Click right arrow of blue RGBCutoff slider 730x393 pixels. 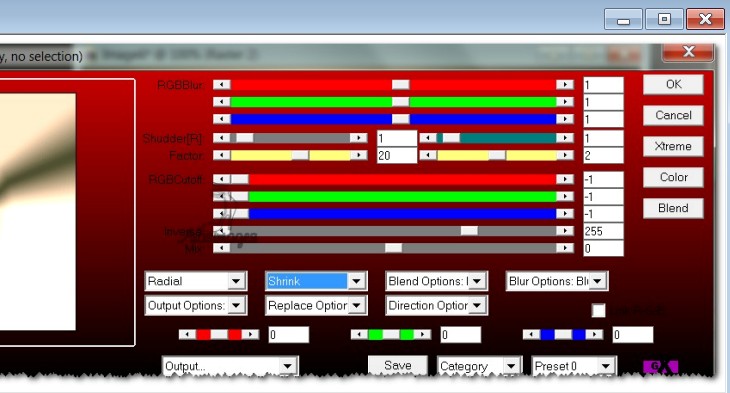coord(565,214)
